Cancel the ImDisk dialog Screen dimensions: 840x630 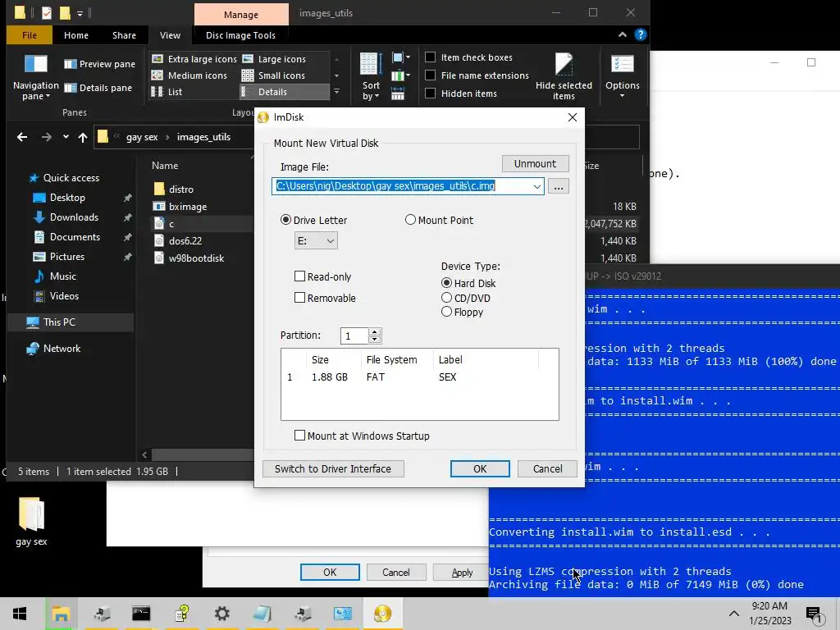click(x=547, y=468)
